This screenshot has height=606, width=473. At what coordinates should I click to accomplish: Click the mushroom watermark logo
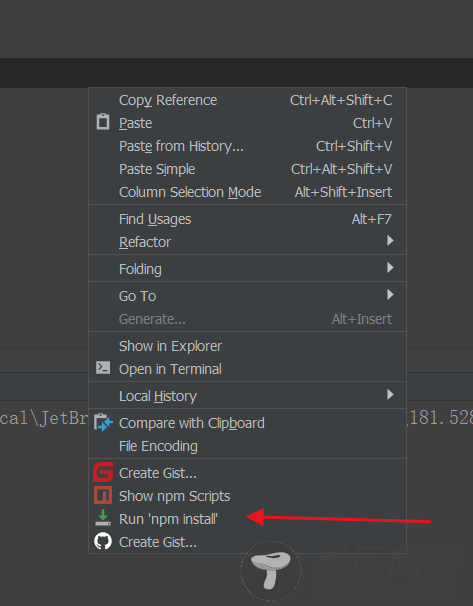coord(271,570)
